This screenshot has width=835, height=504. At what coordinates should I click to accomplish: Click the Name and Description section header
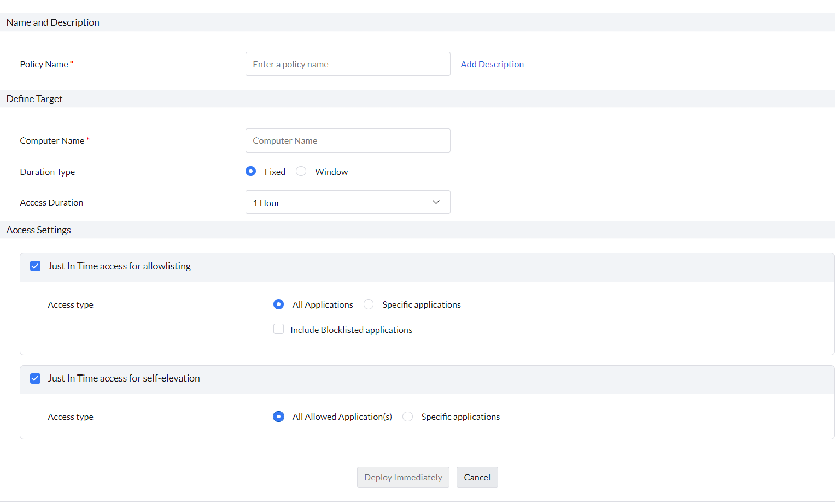pos(53,22)
